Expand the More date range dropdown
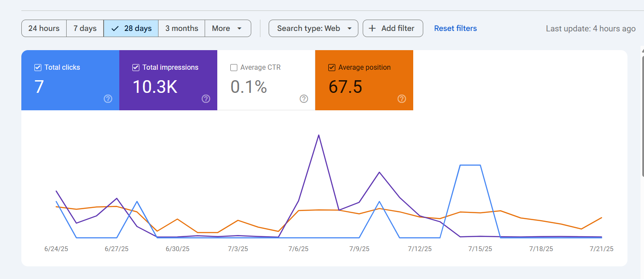The width and height of the screenshot is (644, 279). click(x=228, y=28)
